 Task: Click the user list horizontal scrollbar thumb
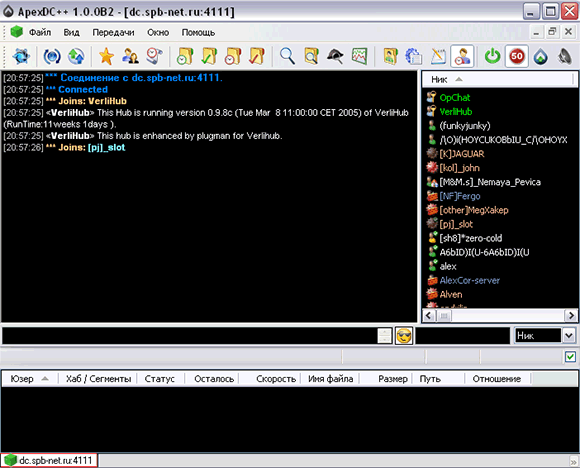point(444,316)
